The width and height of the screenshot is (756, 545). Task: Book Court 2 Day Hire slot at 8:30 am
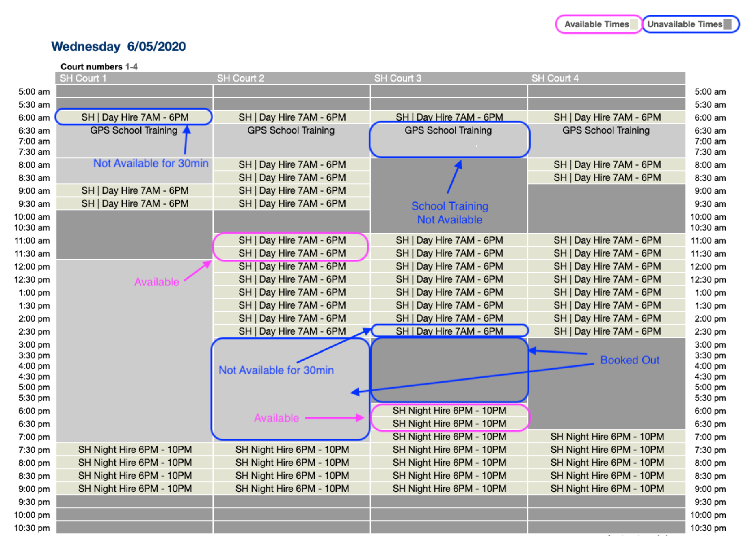click(292, 177)
